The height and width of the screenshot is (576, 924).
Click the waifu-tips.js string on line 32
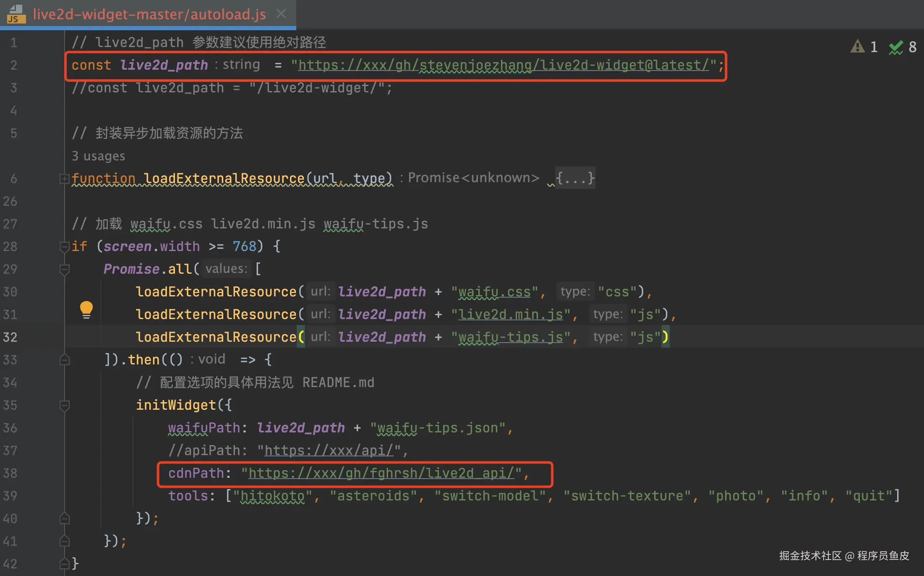pos(510,338)
